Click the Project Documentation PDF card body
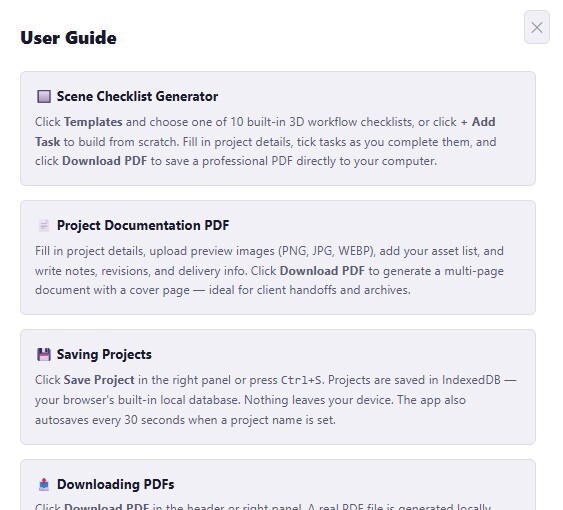 [x=269, y=270]
